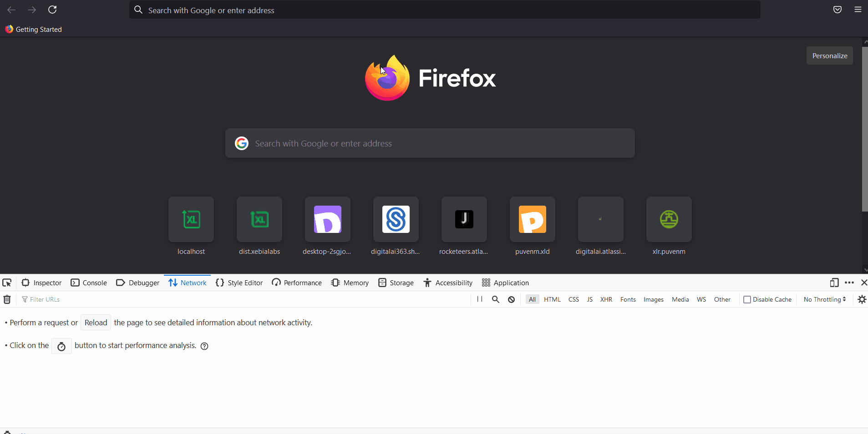Switch to the Console tab
This screenshot has width=868, height=434.
(89, 283)
